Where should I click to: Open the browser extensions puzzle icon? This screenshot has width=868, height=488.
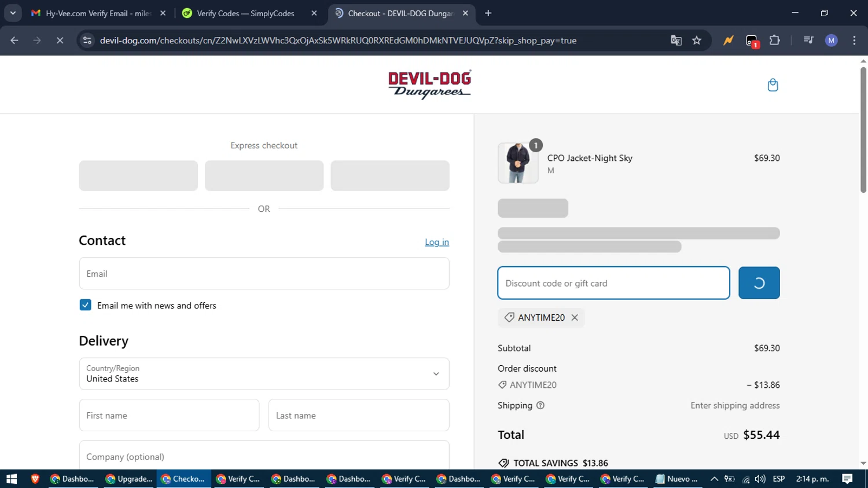pos(774,41)
